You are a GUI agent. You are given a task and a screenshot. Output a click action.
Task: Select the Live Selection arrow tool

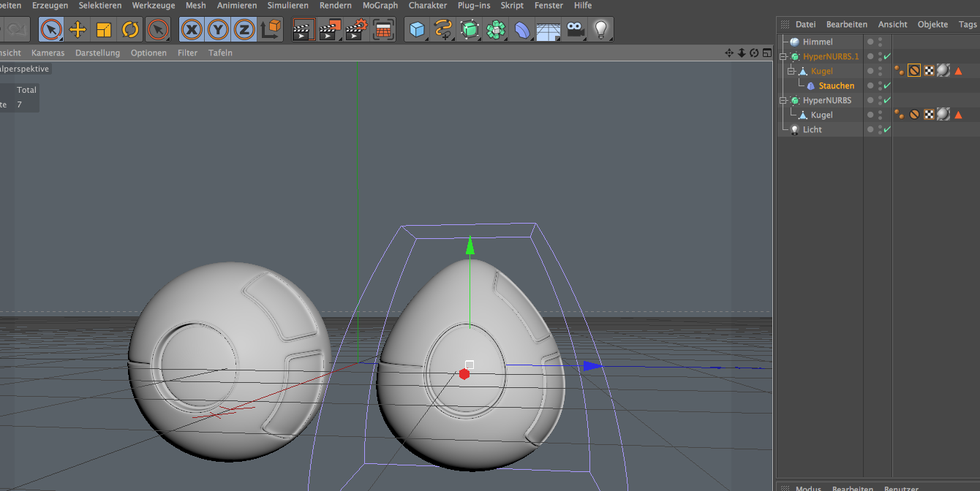click(x=51, y=29)
